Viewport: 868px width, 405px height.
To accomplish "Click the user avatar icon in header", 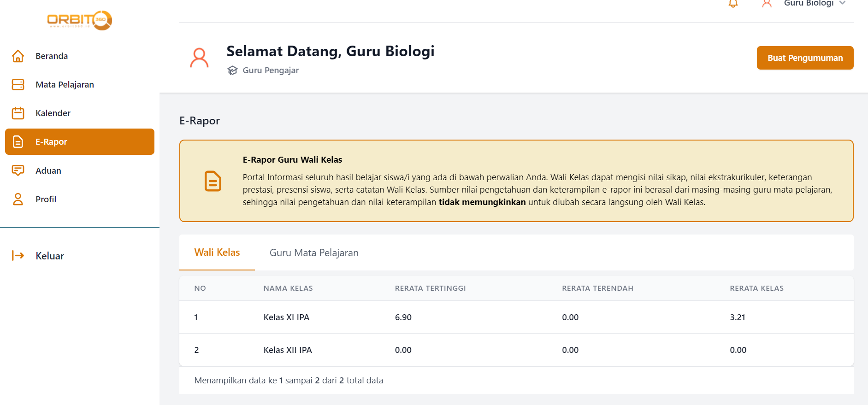I will click(767, 4).
